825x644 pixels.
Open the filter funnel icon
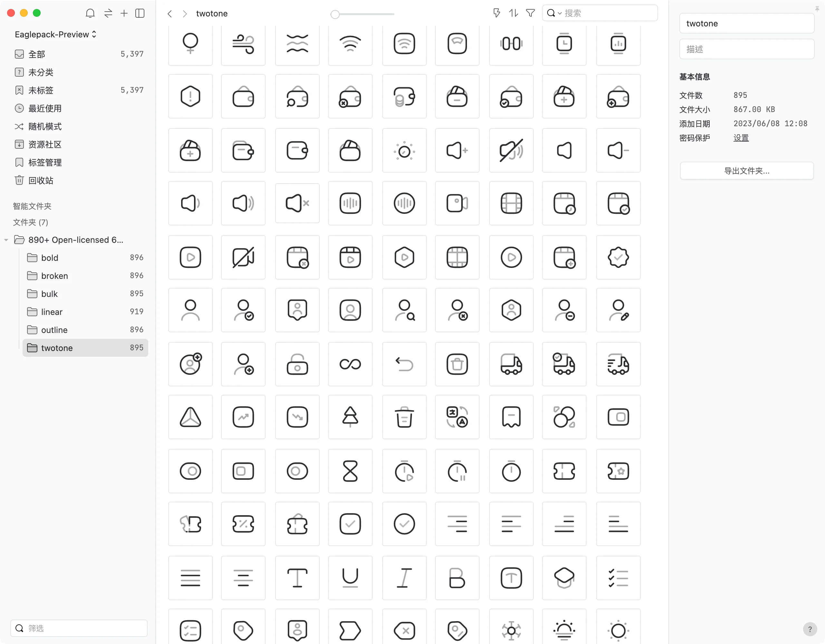pos(530,13)
